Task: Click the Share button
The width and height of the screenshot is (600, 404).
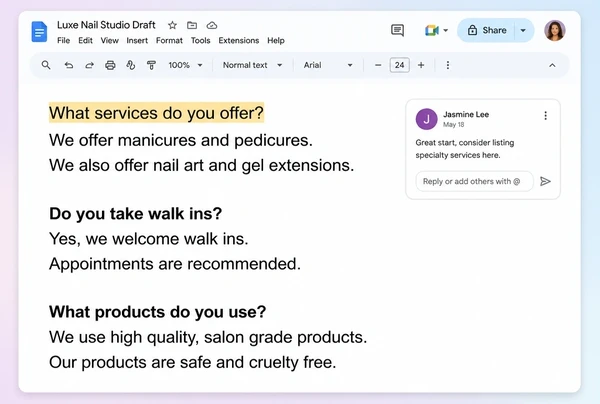Action: [486, 30]
